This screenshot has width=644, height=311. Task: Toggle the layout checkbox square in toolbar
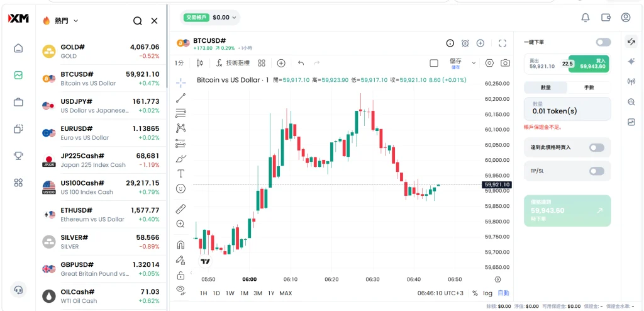[434, 63]
